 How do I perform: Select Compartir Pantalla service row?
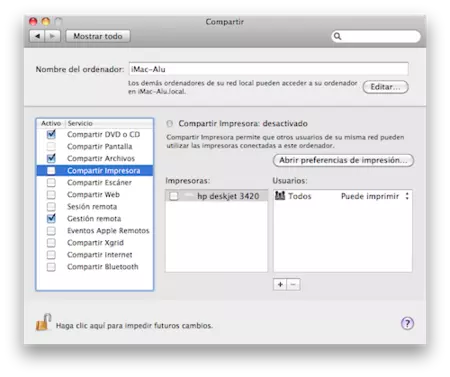click(95, 146)
